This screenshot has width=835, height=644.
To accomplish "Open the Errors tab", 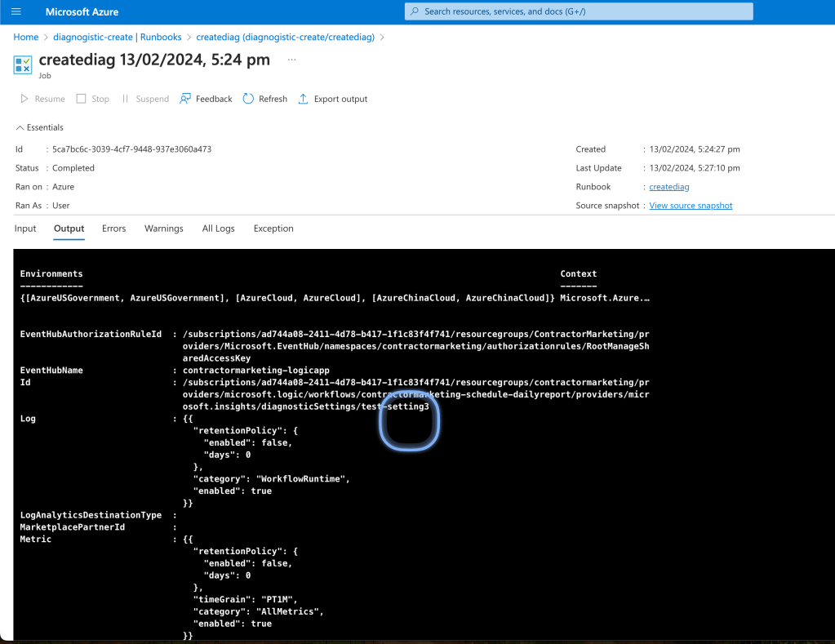I will click(x=114, y=229).
